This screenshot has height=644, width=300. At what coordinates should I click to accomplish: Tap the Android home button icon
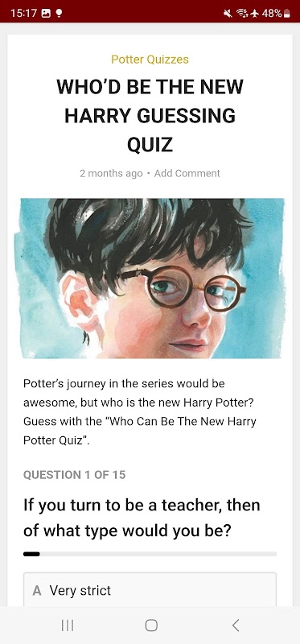pyautogui.click(x=151, y=625)
